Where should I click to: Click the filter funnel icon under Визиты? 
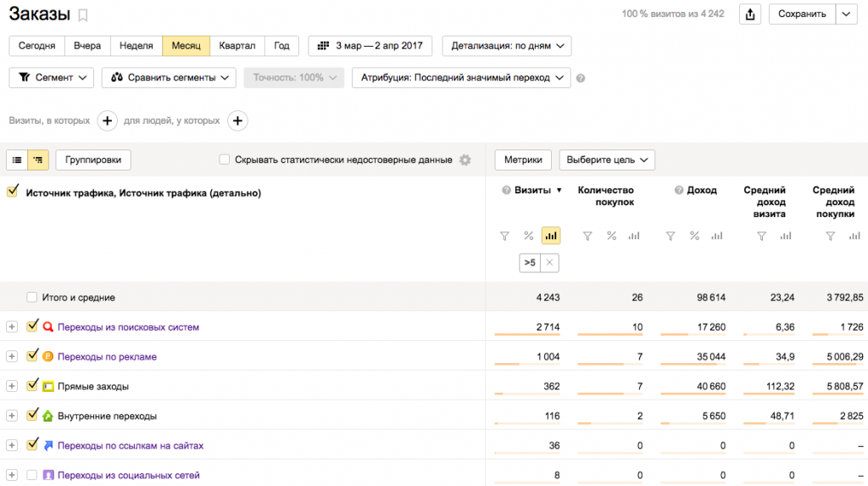click(x=504, y=236)
